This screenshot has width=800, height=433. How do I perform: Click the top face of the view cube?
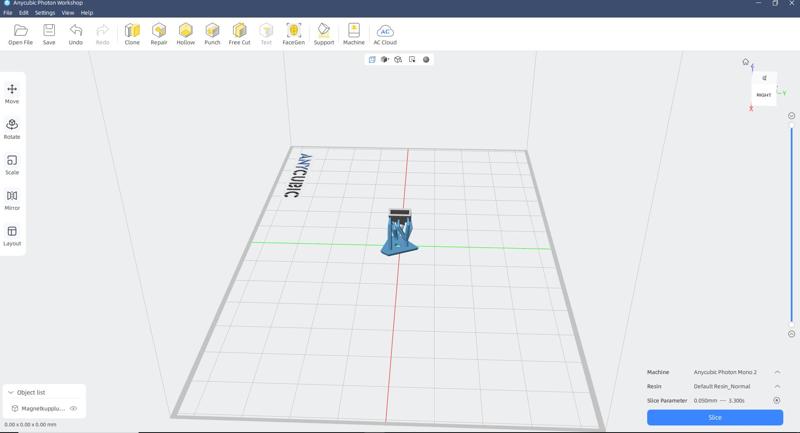point(764,78)
